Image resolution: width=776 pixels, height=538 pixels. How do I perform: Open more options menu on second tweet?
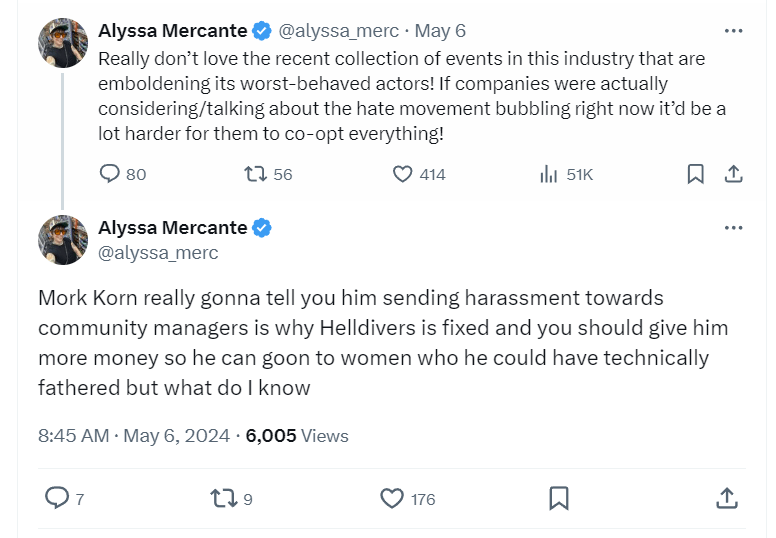coord(733,228)
